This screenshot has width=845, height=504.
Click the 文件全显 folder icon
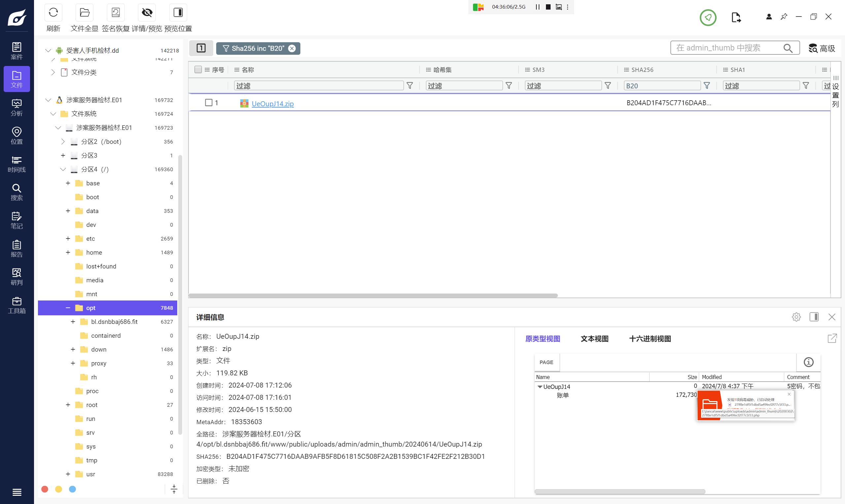tap(84, 13)
